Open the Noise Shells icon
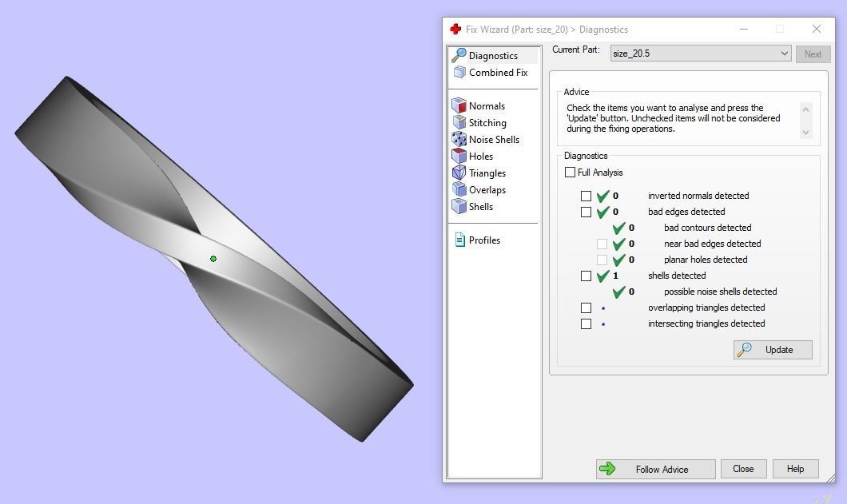 (459, 139)
